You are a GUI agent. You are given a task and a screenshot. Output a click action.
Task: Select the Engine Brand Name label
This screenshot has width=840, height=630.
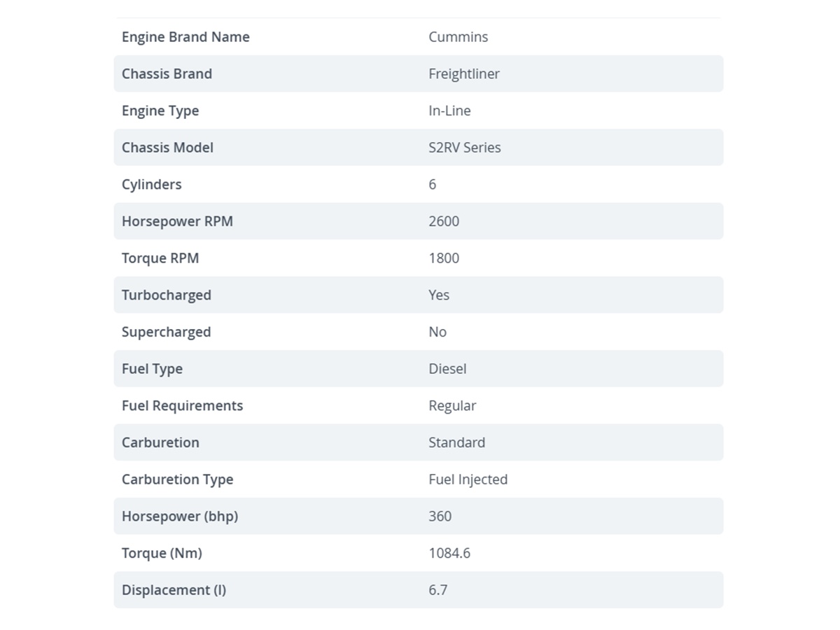tap(185, 37)
